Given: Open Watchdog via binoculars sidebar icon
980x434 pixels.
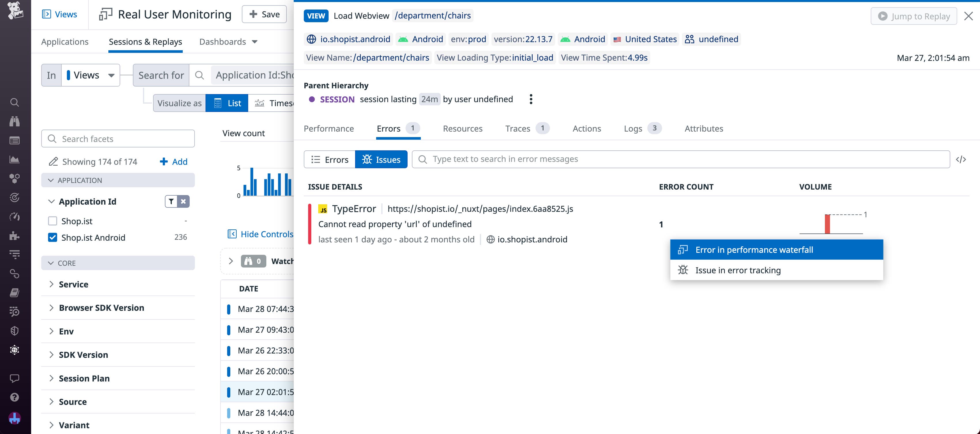Looking at the screenshot, I should [x=14, y=121].
